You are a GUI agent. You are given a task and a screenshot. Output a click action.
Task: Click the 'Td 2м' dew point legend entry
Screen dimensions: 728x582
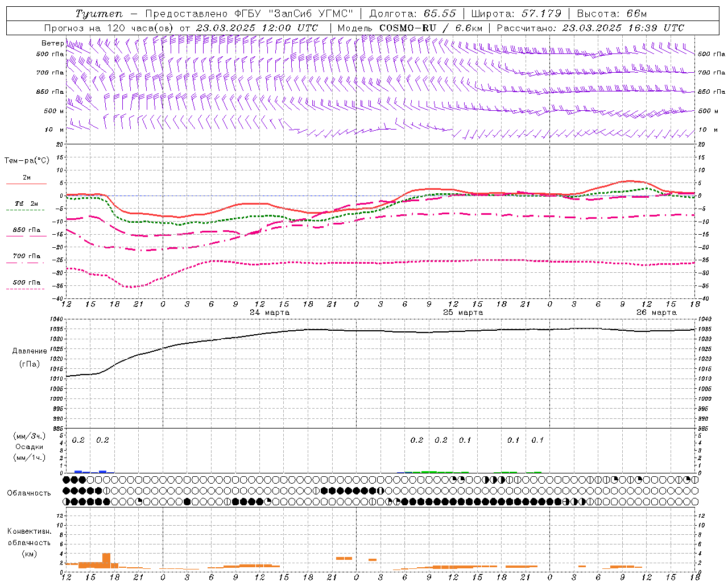(27, 203)
